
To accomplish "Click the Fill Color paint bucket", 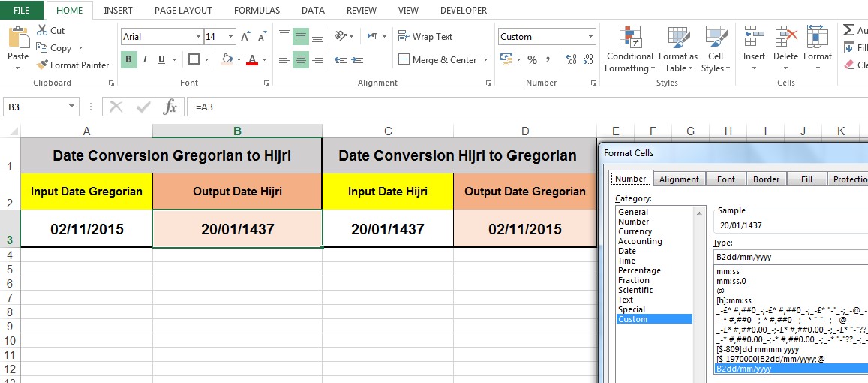I will 228,59.
